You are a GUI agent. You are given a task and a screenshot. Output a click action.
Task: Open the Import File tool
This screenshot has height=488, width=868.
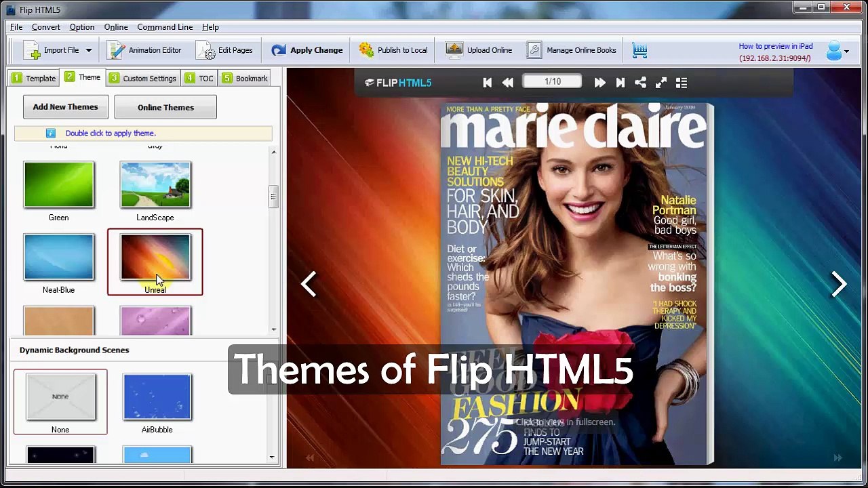click(51, 50)
